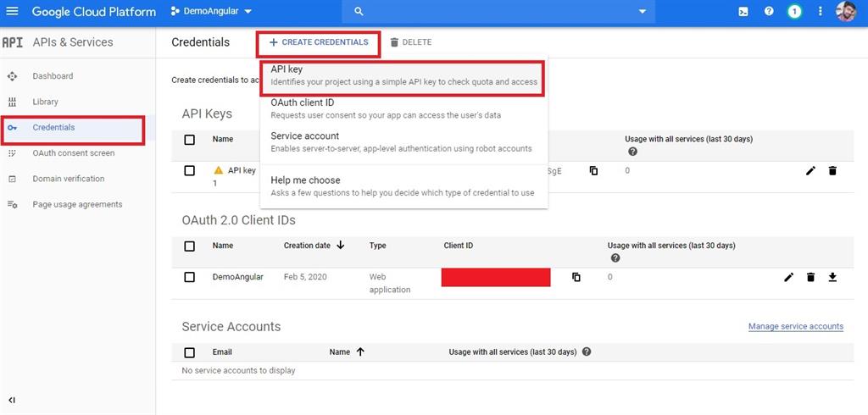Choose OAuth client ID menu option
Viewport: 868px width, 415px height.
pos(403,109)
